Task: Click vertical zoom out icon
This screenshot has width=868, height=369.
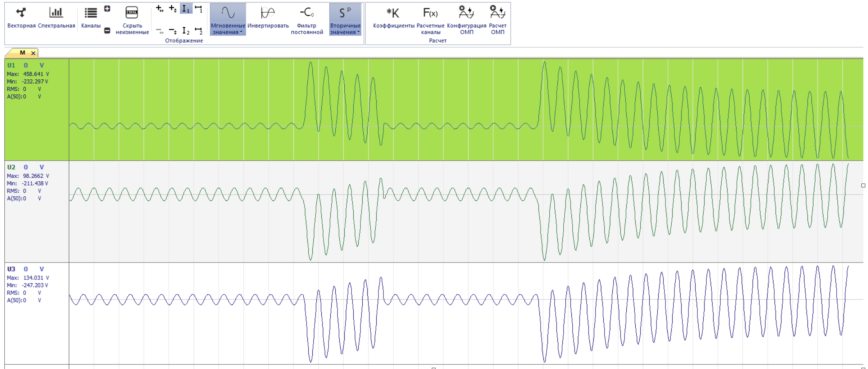Action: tap(172, 31)
